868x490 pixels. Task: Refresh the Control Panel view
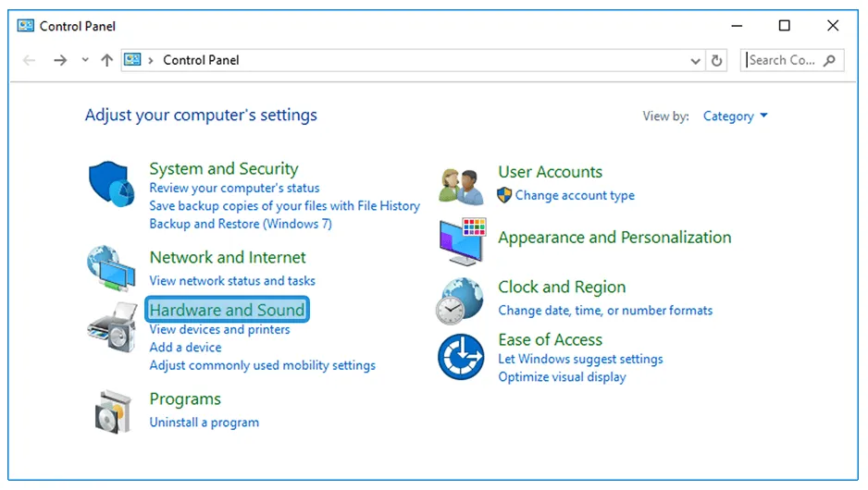click(x=717, y=60)
